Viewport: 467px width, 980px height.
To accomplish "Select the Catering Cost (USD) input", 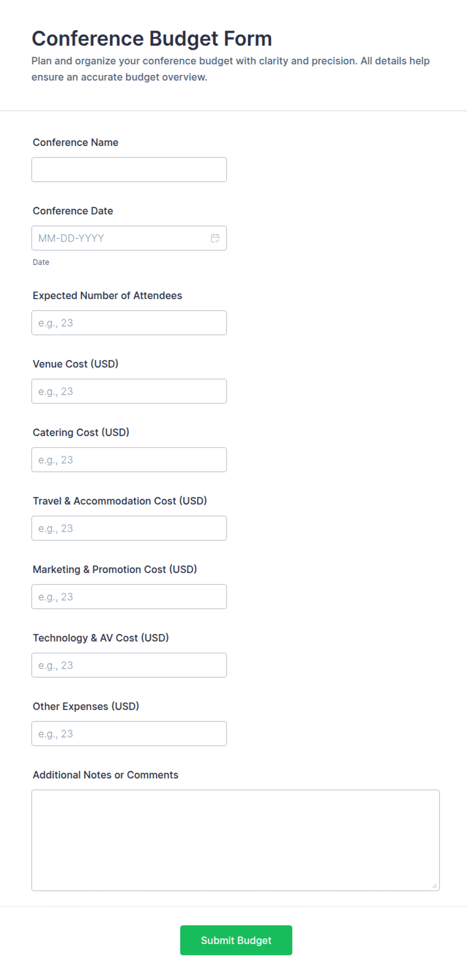I will [129, 460].
